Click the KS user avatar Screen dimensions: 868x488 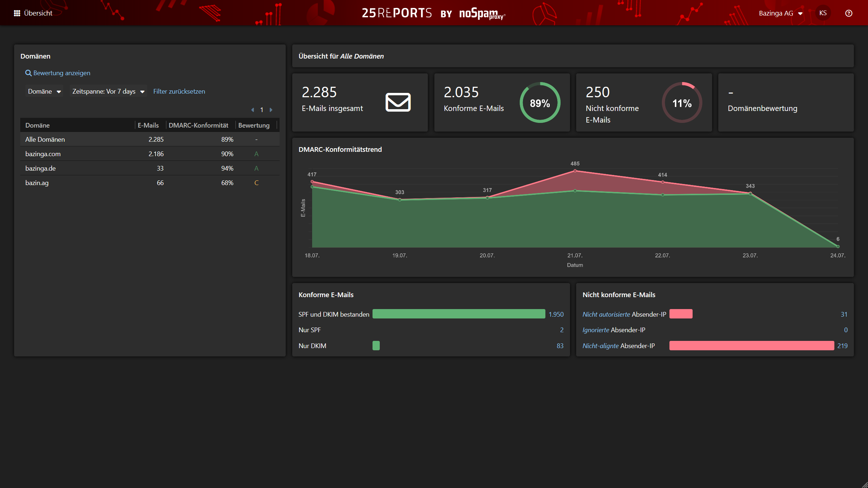(823, 13)
